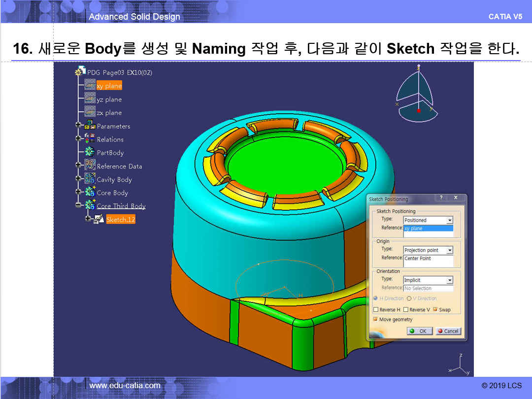
Task: Click the Cavity Body icon
Action: [x=90, y=179]
